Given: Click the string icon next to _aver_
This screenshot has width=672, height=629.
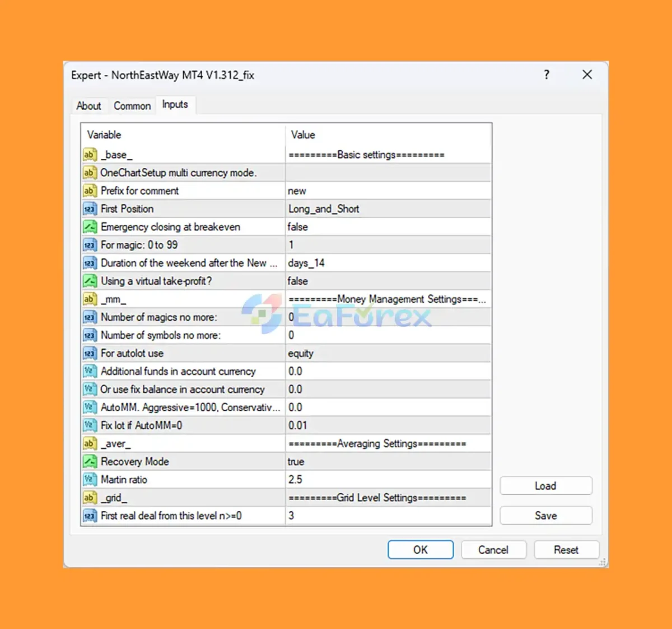Looking at the screenshot, I should (x=90, y=443).
